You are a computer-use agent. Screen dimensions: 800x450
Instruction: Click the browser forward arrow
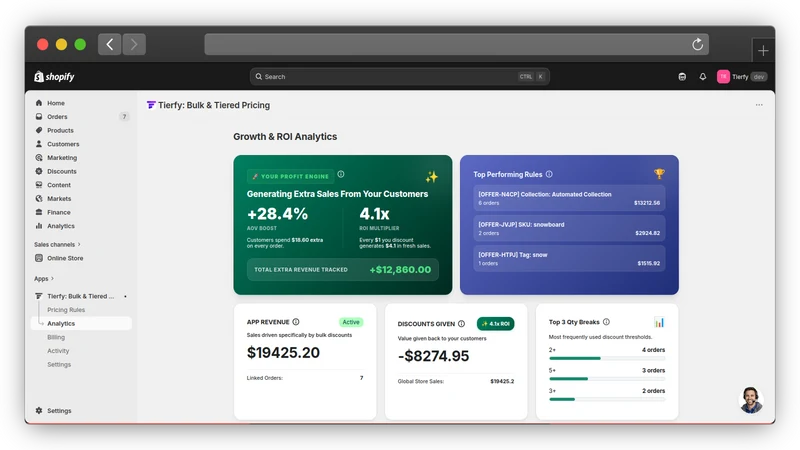(x=134, y=44)
